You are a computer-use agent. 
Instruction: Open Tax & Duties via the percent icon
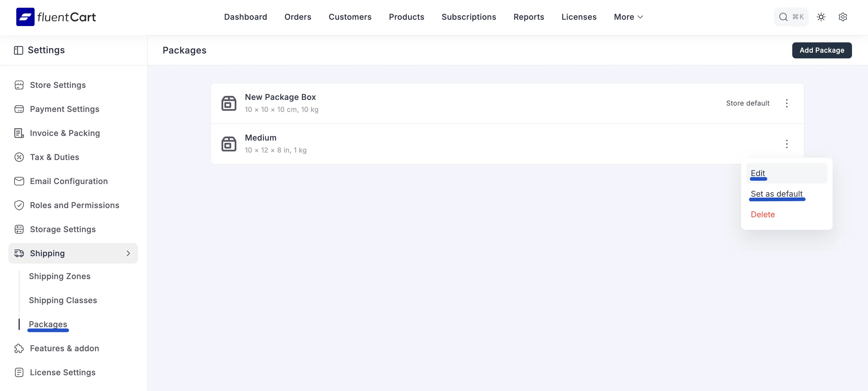pos(19,157)
